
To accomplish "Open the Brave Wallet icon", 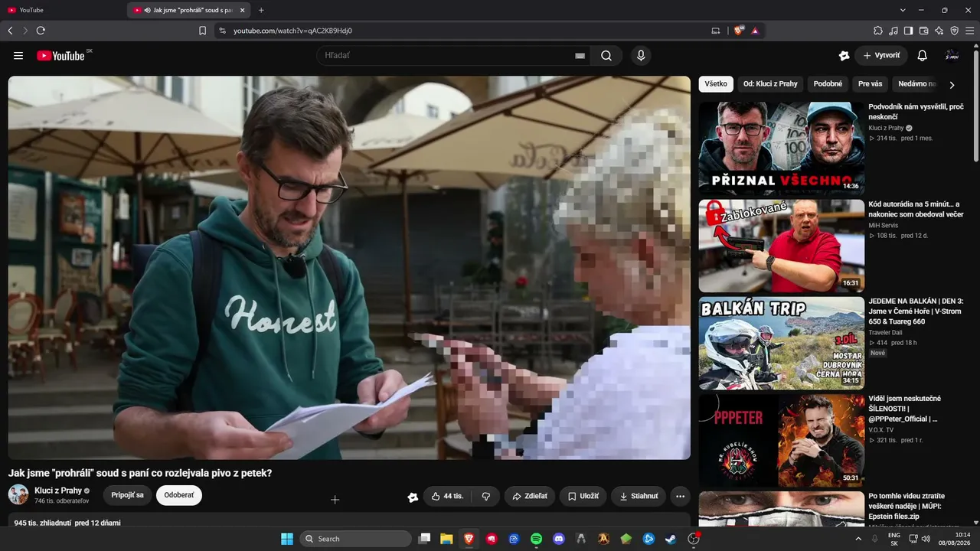I will click(x=924, y=31).
